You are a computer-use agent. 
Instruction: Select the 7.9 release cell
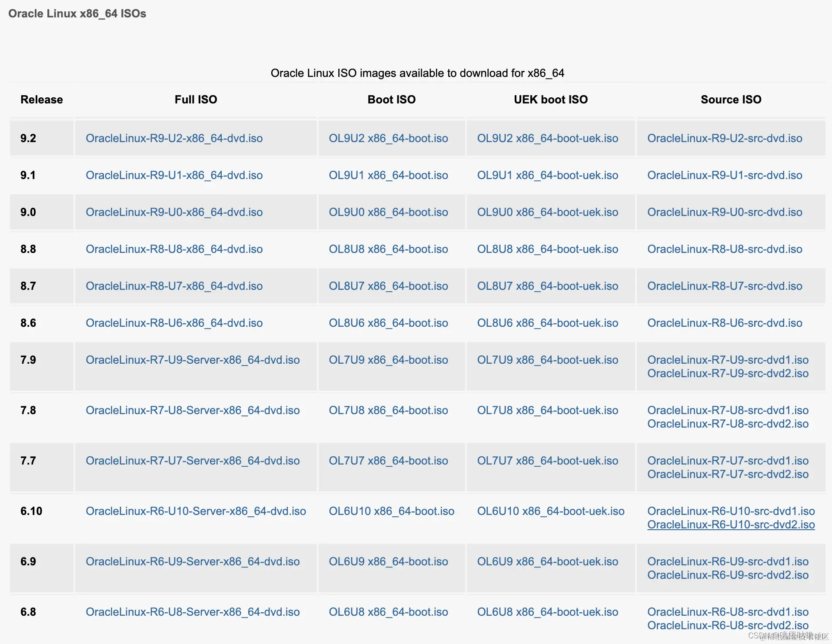[42, 366]
